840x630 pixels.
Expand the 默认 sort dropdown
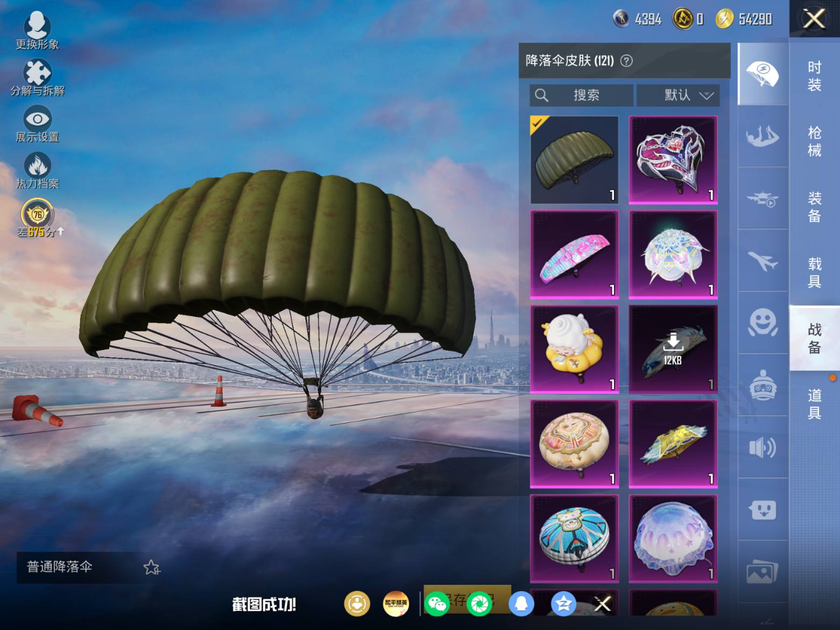[x=678, y=95]
